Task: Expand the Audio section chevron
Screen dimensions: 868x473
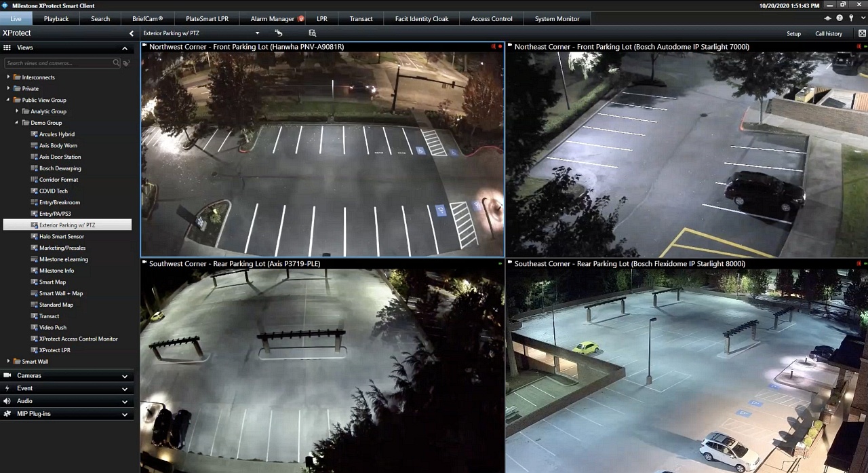Action: click(x=125, y=401)
